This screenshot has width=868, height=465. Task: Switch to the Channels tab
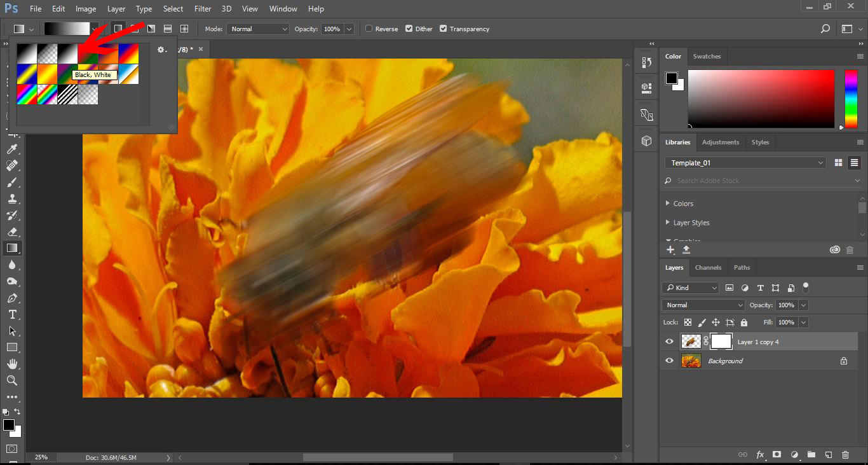pyautogui.click(x=708, y=268)
